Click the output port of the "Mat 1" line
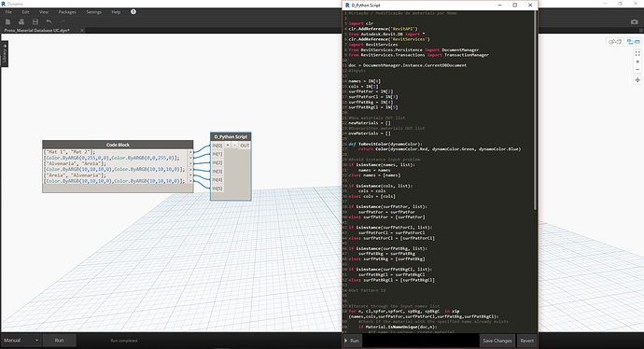 pyautogui.click(x=190, y=152)
